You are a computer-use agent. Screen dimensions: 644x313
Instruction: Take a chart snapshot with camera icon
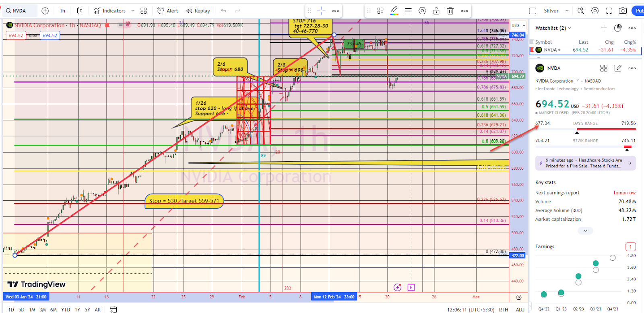pos(623,11)
